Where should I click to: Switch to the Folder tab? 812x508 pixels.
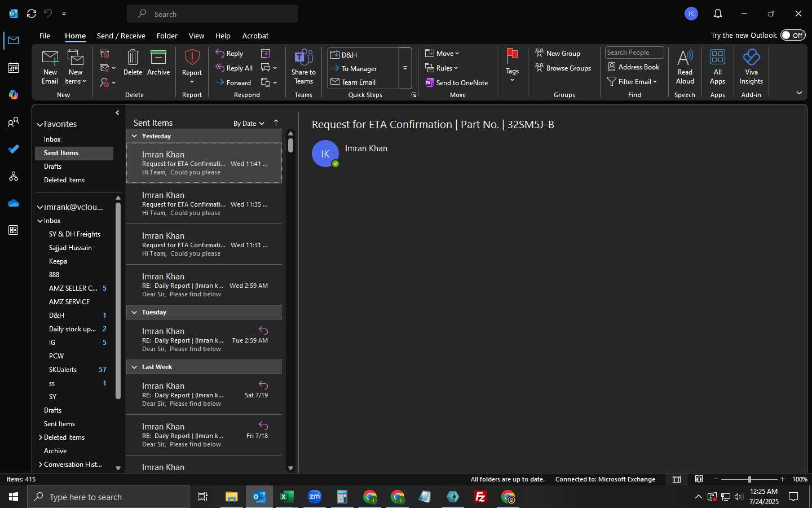(167, 36)
